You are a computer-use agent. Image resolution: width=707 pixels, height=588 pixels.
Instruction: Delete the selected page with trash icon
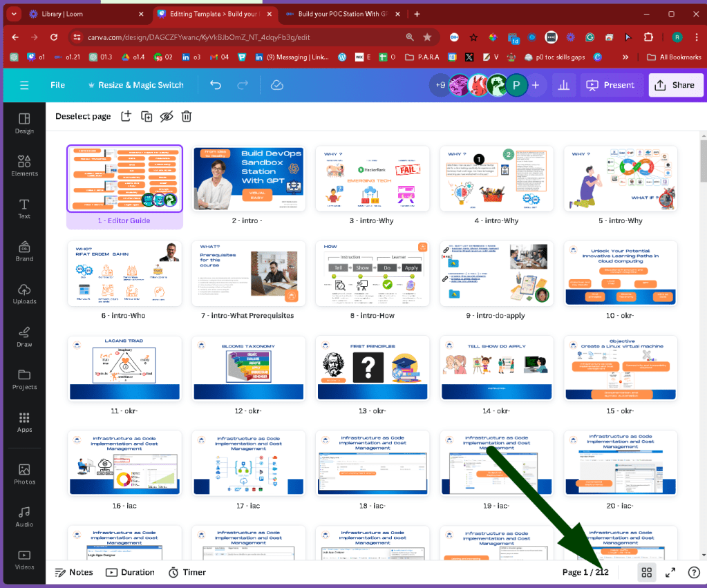click(x=186, y=116)
